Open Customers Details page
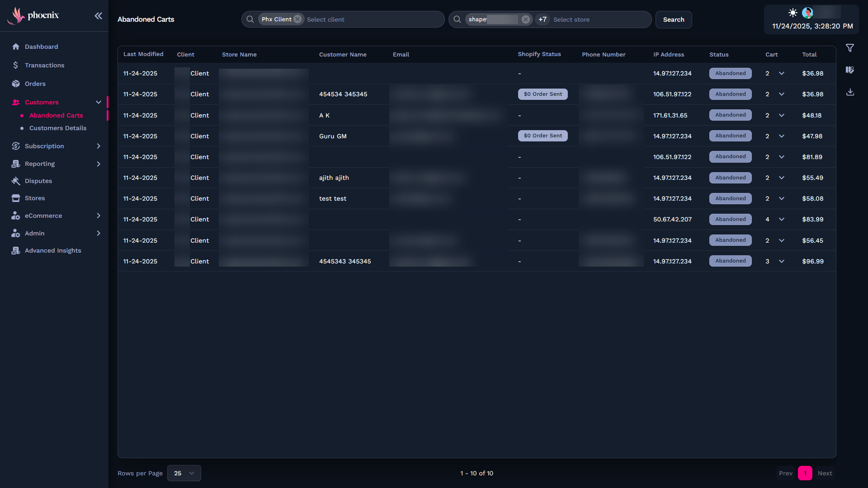The height and width of the screenshot is (488, 868). pyautogui.click(x=58, y=128)
